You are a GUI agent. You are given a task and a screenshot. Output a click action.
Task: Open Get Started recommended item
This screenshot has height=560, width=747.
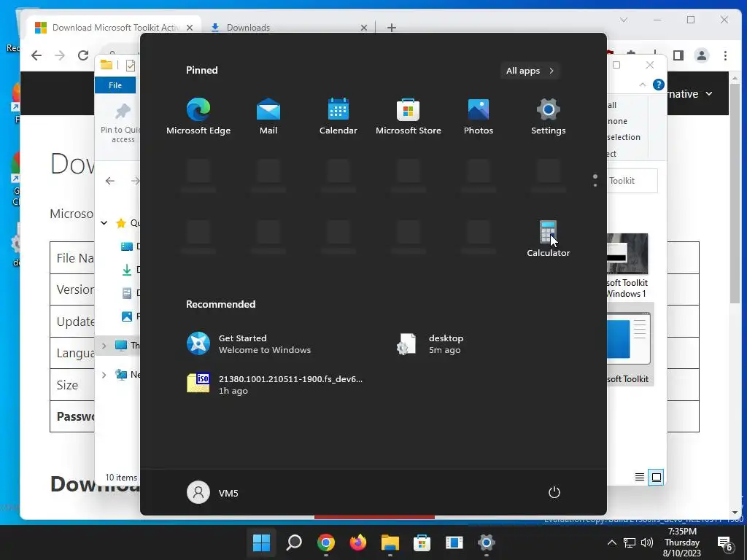pos(249,344)
